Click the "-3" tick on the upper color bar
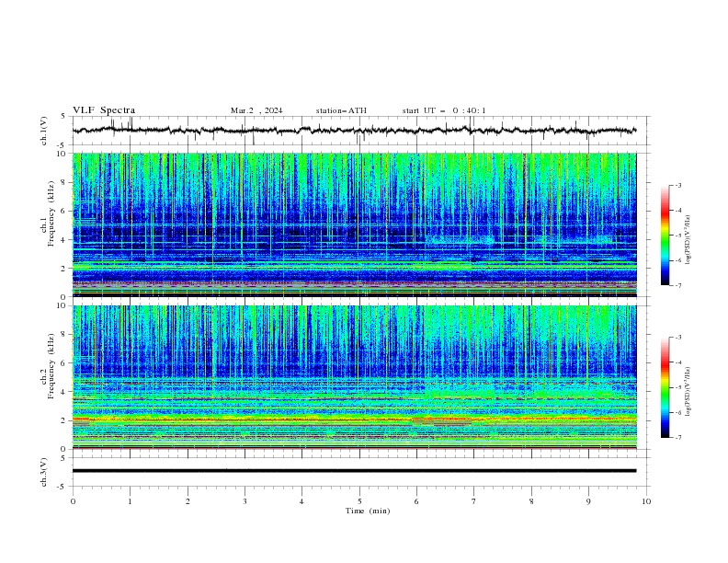The image size is (728, 563). 677,185
